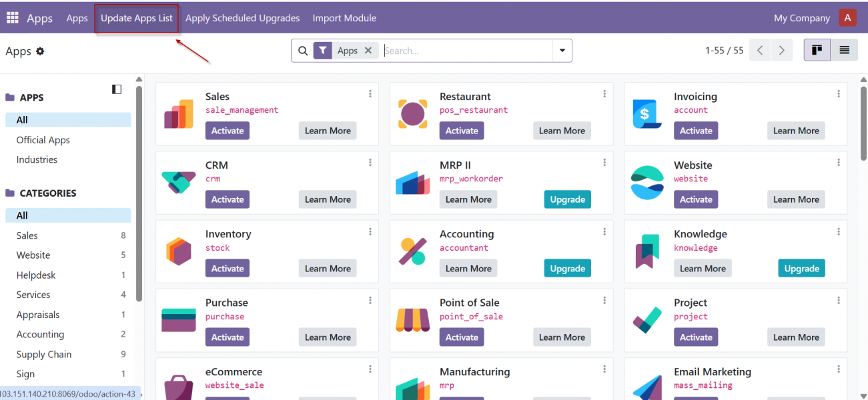868x400 pixels.
Task: Click the Invoicing app icon
Action: (646, 115)
